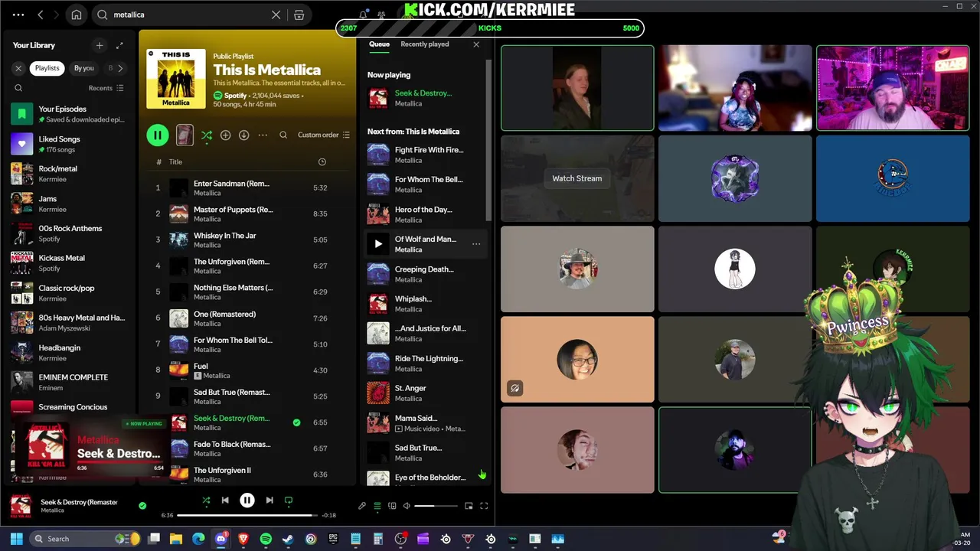
Task: Search inside Your Library
Action: click(x=19, y=88)
